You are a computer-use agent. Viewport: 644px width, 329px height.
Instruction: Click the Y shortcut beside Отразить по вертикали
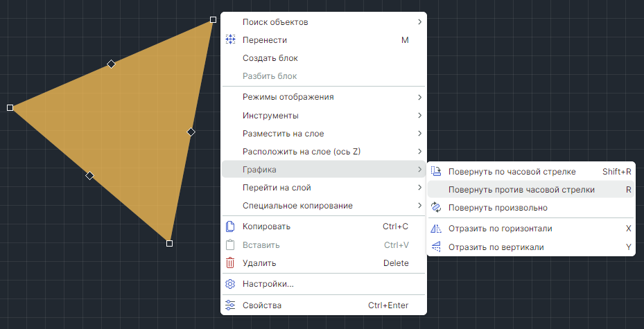pos(628,247)
